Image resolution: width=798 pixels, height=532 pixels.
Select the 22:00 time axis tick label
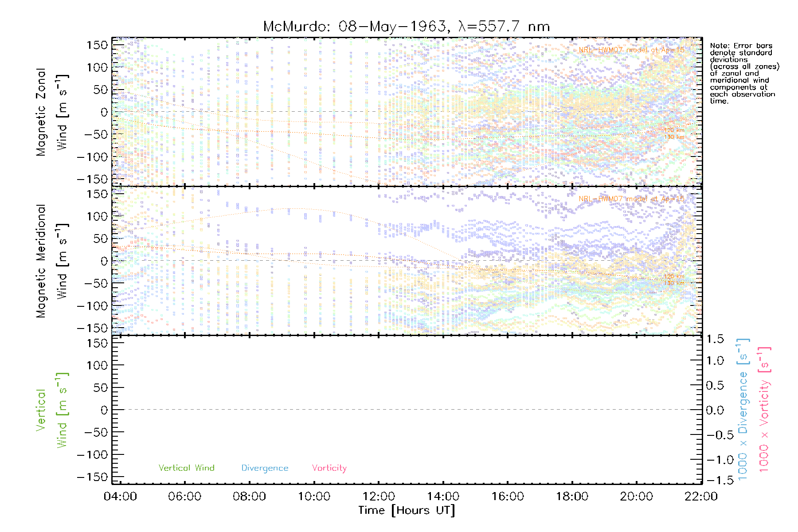[701, 496]
